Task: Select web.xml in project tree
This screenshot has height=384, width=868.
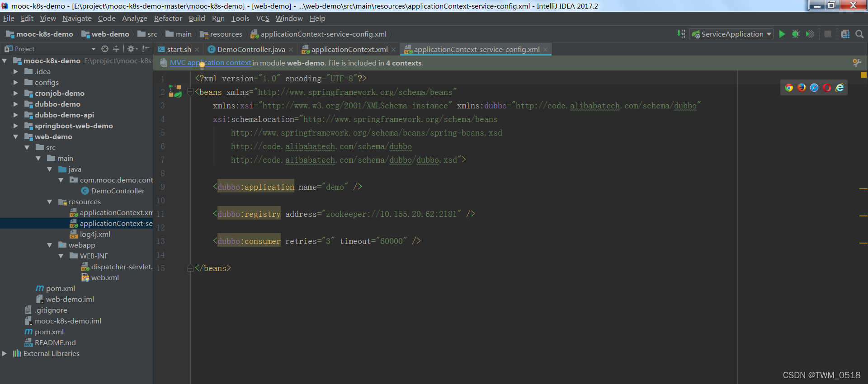Action: pos(105,277)
